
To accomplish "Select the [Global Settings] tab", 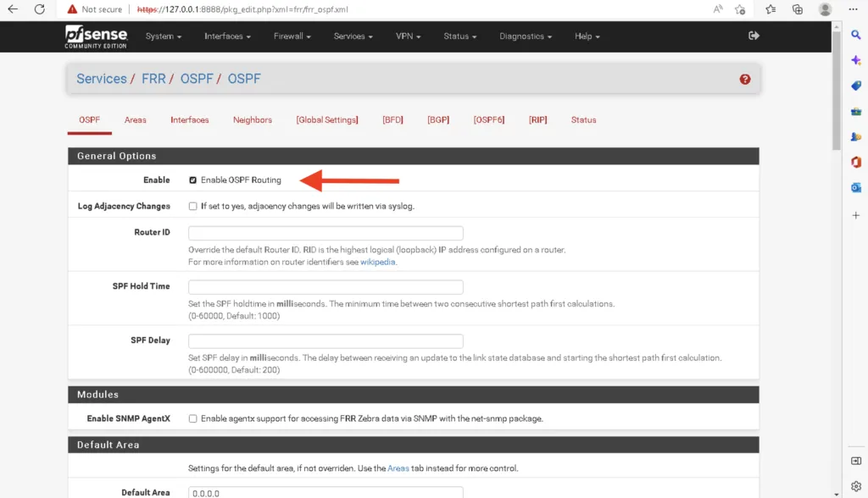I will click(x=327, y=120).
